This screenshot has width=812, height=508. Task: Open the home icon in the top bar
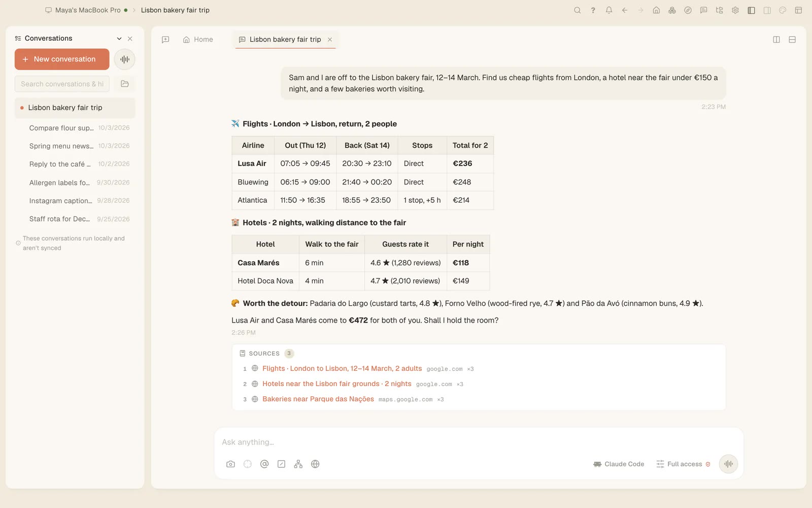tap(656, 10)
